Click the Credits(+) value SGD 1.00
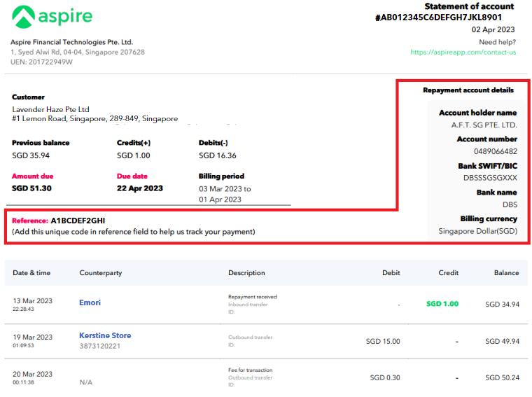The width and height of the screenshot is (532, 397). [x=133, y=155]
